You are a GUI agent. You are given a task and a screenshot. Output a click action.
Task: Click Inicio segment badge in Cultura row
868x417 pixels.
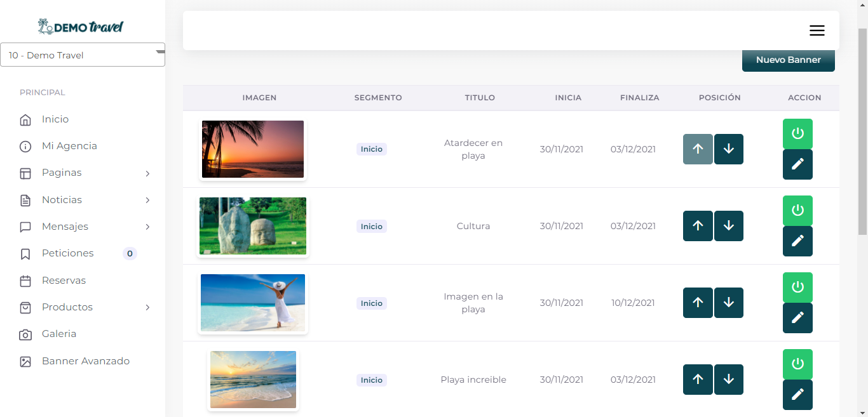372,226
